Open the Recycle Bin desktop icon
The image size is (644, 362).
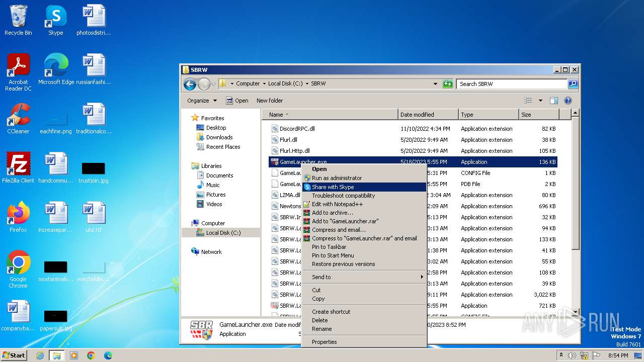click(18, 21)
